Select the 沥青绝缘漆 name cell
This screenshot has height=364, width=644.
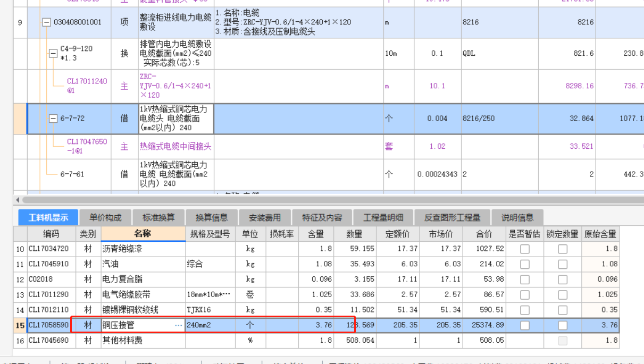coord(143,249)
